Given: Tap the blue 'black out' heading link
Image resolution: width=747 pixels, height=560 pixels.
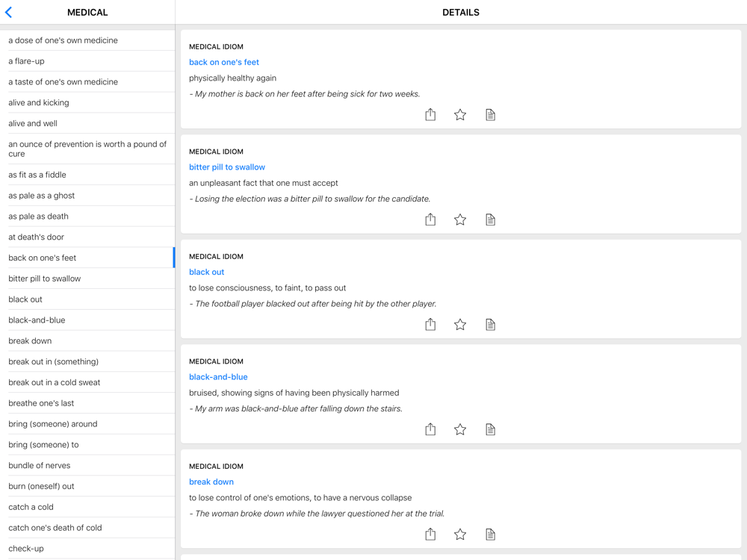Looking at the screenshot, I should click(206, 272).
